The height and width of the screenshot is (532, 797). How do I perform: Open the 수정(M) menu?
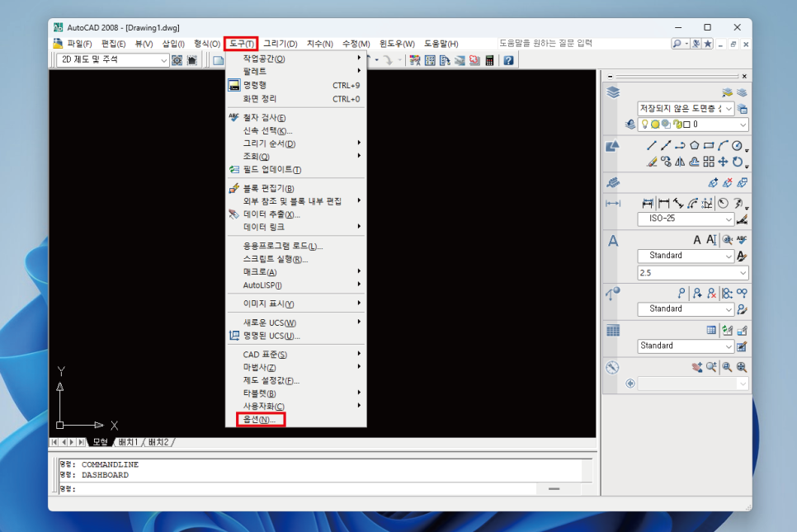tap(356, 44)
